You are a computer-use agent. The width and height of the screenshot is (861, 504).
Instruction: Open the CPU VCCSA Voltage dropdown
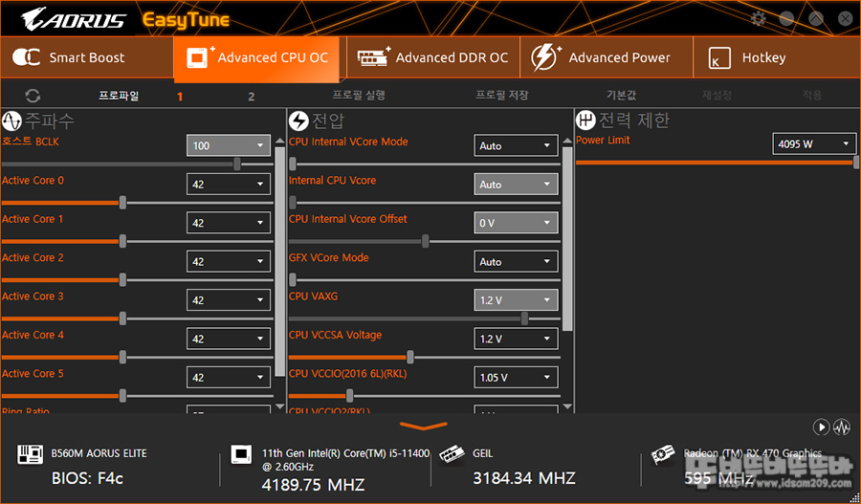516,339
